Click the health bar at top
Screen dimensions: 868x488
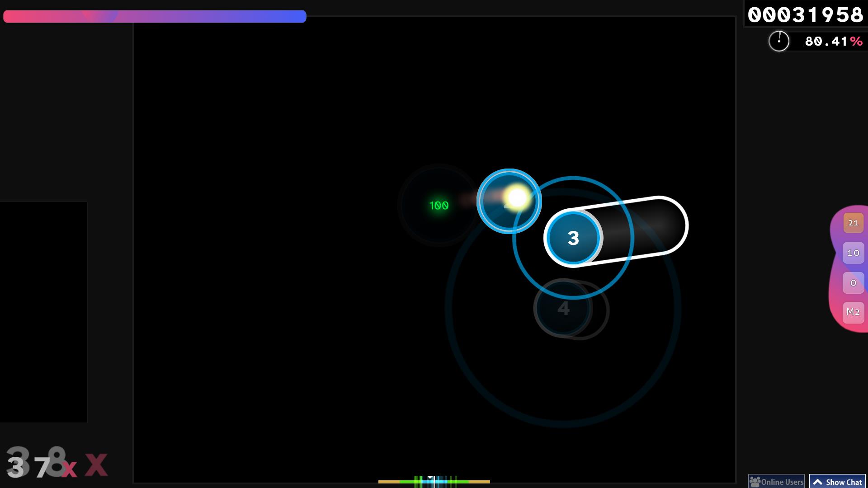coord(155,16)
